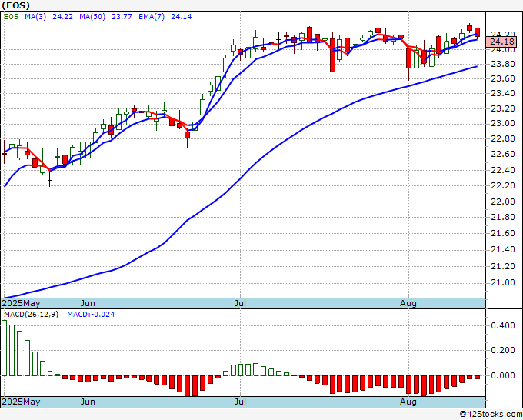
Task: Click the 21.00 price axis label
Action: coord(503,283)
